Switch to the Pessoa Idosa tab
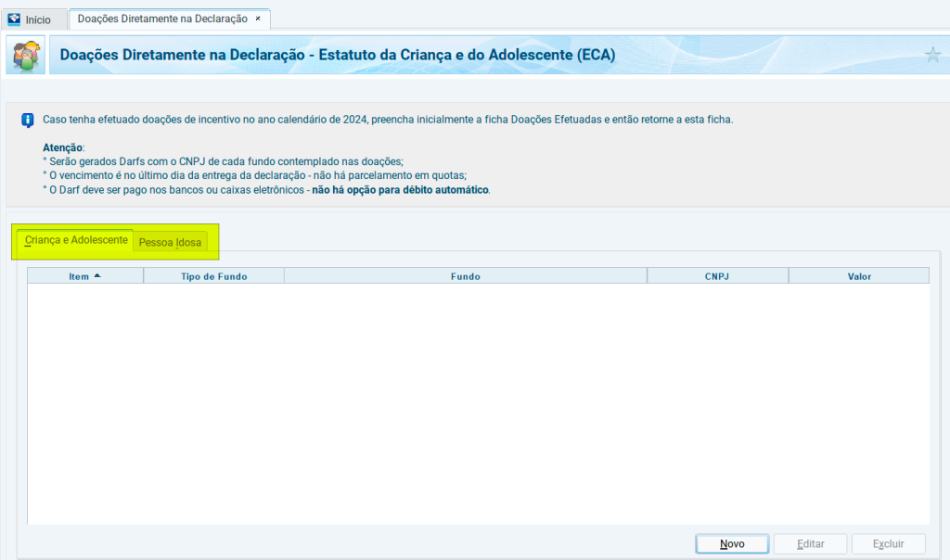This screenshot has width=950, height=560. click(x=170, y=242)
